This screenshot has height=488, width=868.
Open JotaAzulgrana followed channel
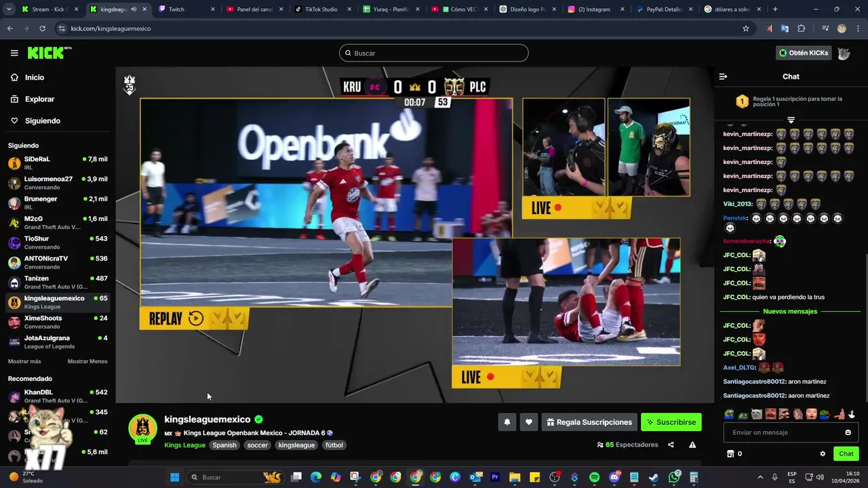coord(58,342)
